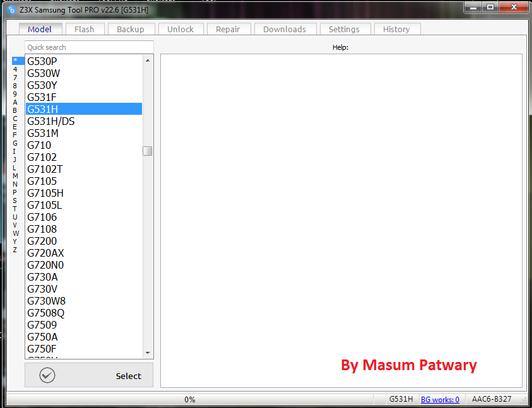The height and width of the screenshot is (408, 532).
Task: Maximize the Z3X Samsung Tool window
Action: tap(490, 7)
